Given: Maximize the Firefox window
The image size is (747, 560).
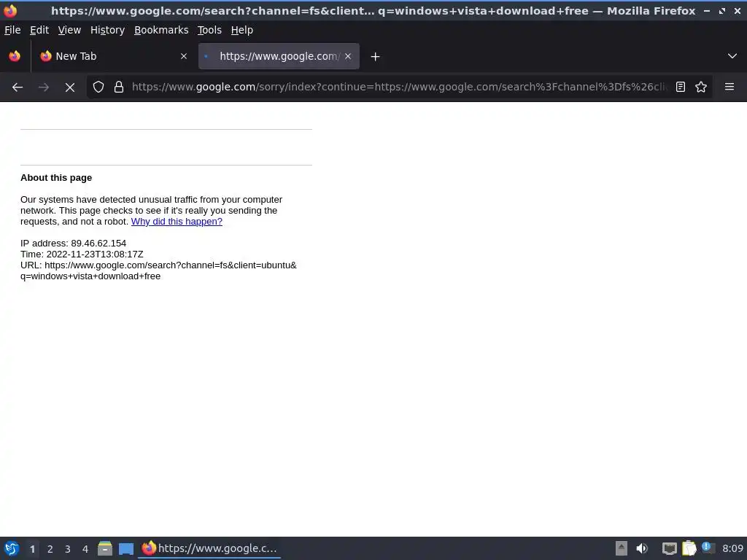Looking at the screenshot, I should tap(722, 10).
